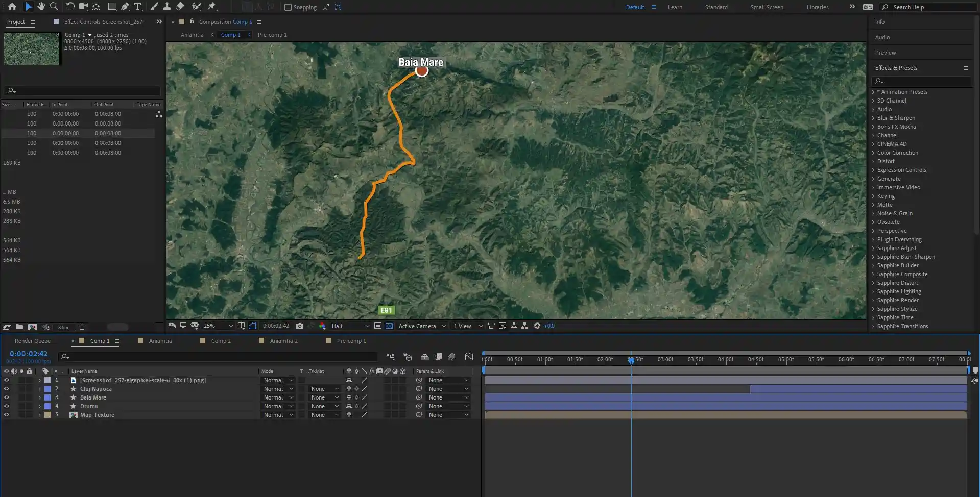
Task: Open the Render Queue tab
Action: pyautogui.click(x=33, y=341)
